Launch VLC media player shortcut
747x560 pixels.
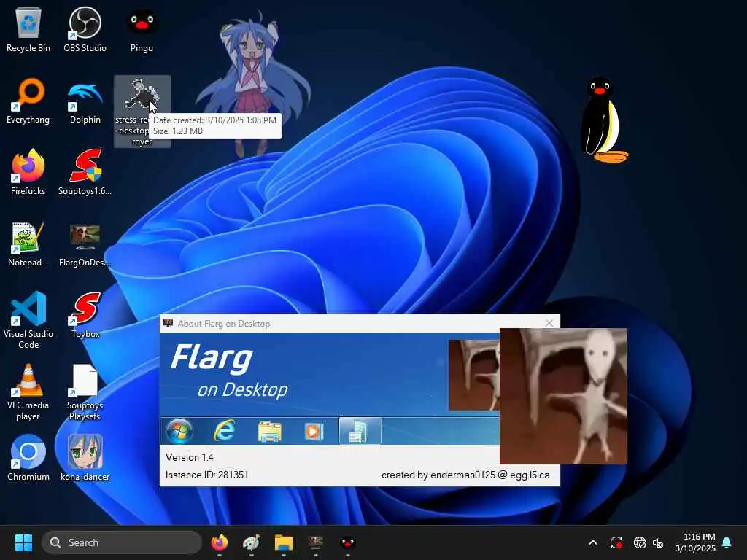click(x=28, y=392)
